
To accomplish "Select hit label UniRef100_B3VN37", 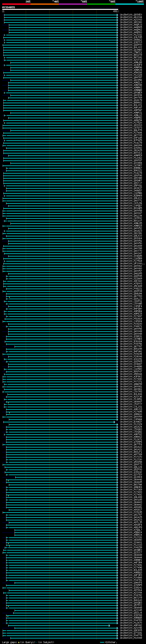I will 131,422.
